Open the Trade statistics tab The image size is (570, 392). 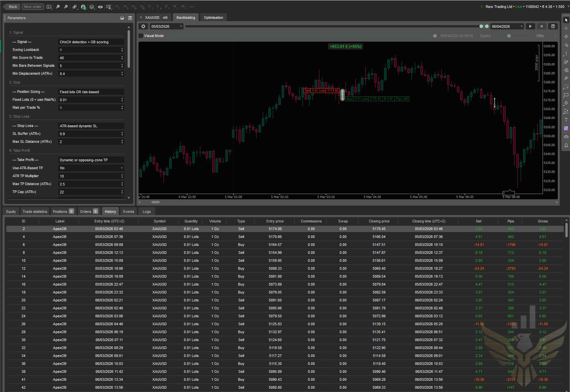click(x=35, y=212)
